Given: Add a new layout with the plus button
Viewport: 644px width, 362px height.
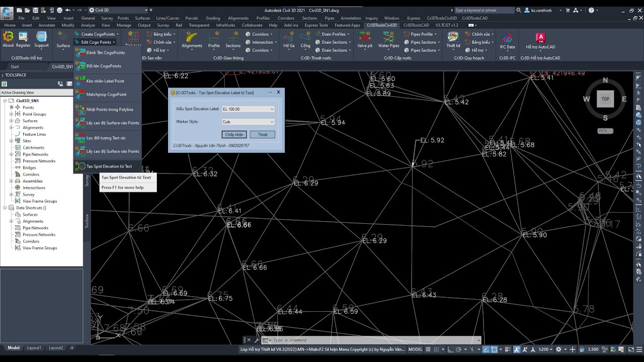Looking at the screenshot, I should coord(72,348).
